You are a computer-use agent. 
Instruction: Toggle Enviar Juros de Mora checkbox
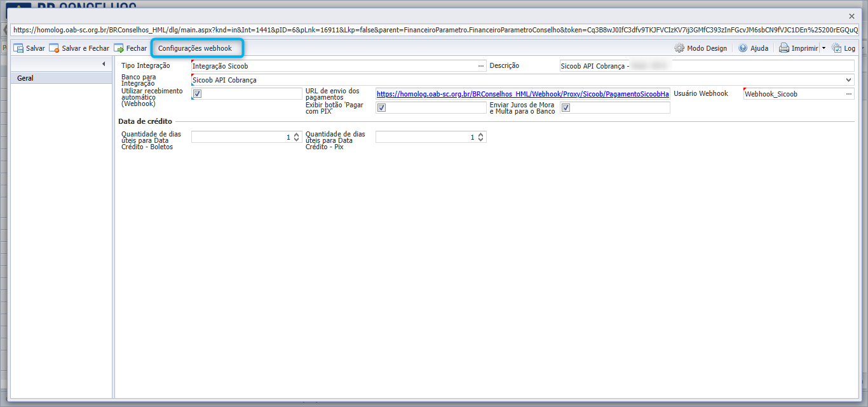[x=566, y=107]
